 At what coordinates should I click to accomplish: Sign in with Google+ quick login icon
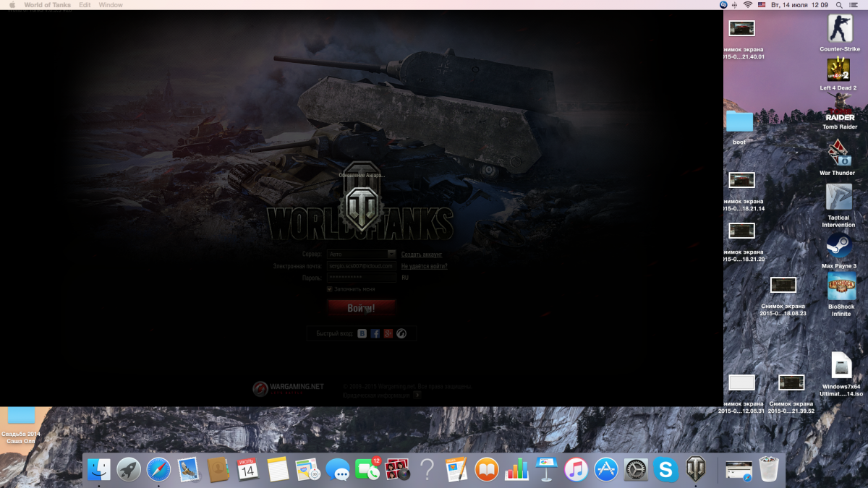click(x=388, y=333)
